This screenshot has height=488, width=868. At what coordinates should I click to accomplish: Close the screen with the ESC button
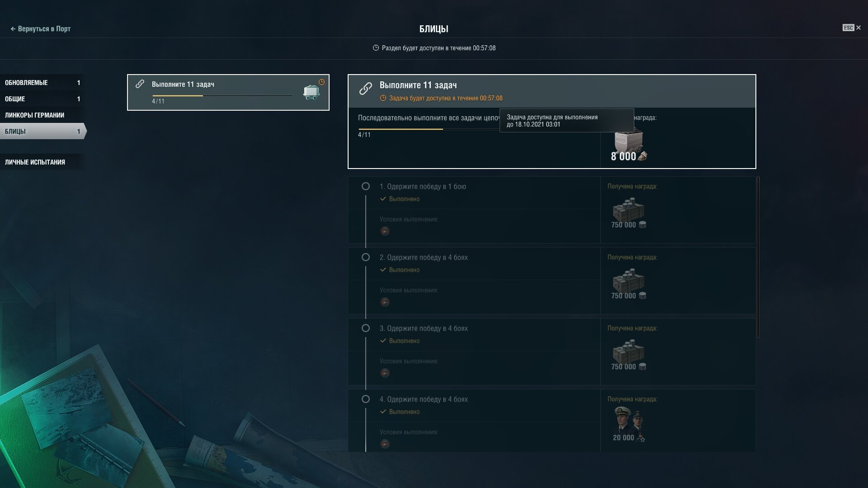[852, 28]
